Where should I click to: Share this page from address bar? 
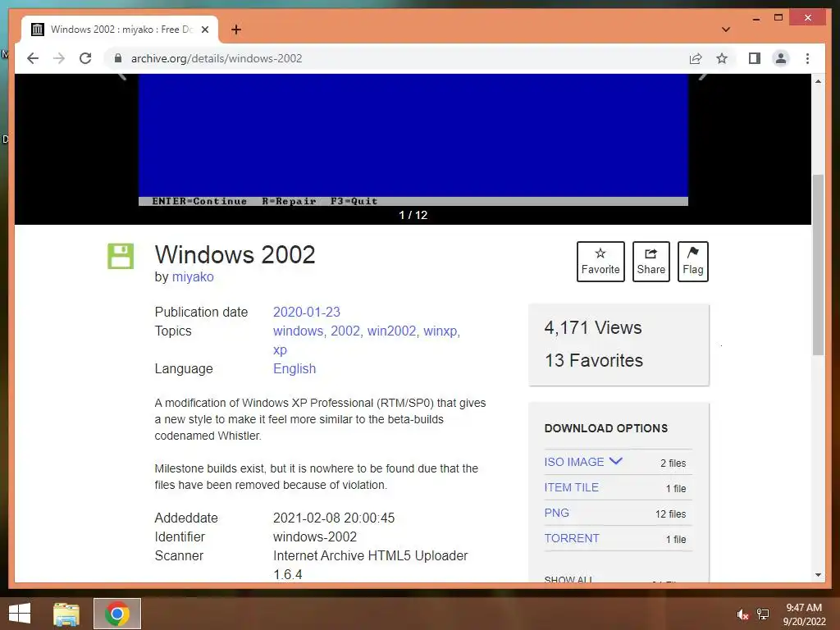click(x=696, y=58)
